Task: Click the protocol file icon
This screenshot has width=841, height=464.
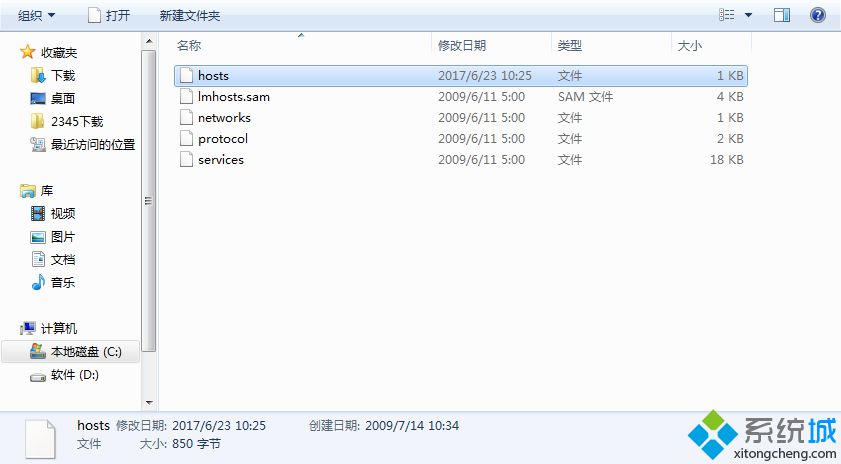Action: (186, 138)
